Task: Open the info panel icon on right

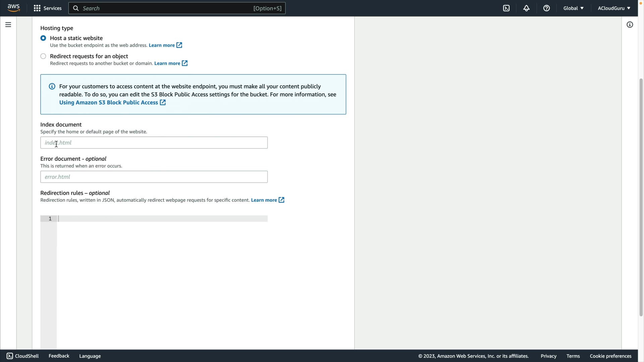Action: pos(630,24)
